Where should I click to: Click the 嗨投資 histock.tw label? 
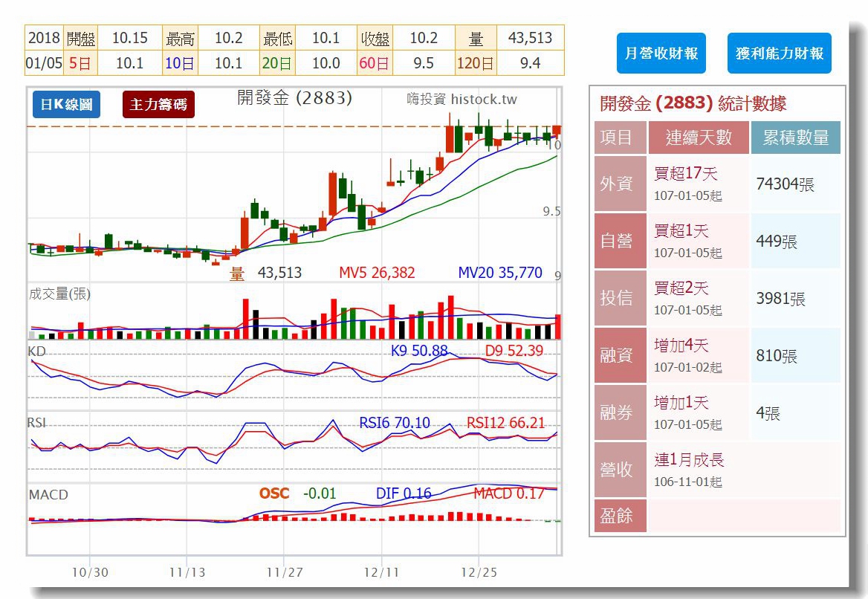pos(461,99)
